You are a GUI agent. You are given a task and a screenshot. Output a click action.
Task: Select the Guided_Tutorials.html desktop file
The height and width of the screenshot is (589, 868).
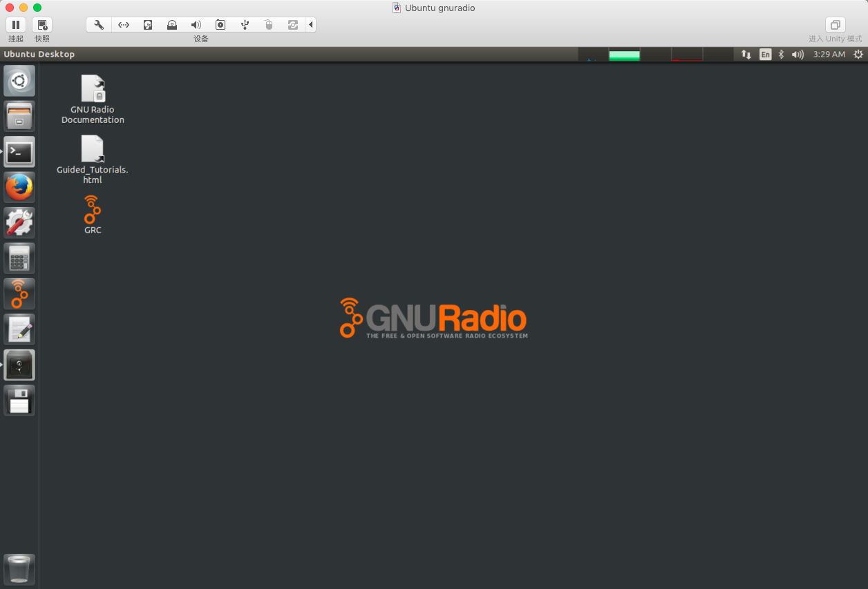93,160
